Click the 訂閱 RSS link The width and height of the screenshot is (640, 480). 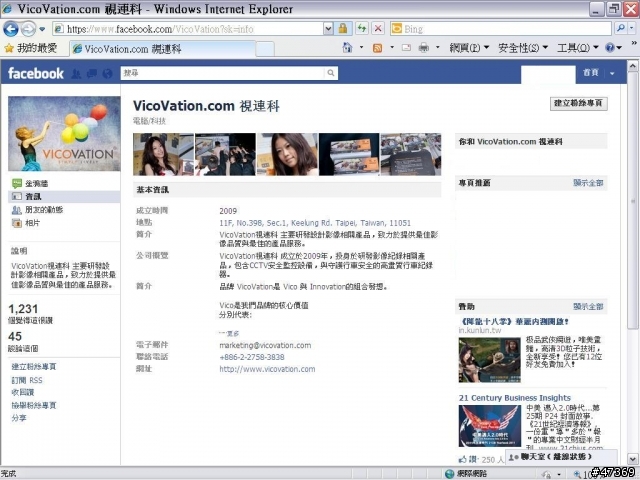click(x=27, y=380)
